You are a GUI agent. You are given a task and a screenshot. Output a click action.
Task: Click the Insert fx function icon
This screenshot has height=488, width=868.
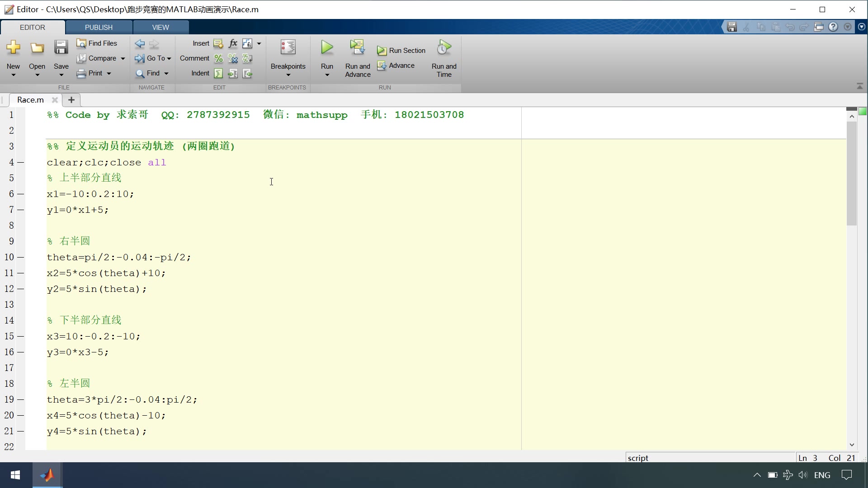point(233,43)
